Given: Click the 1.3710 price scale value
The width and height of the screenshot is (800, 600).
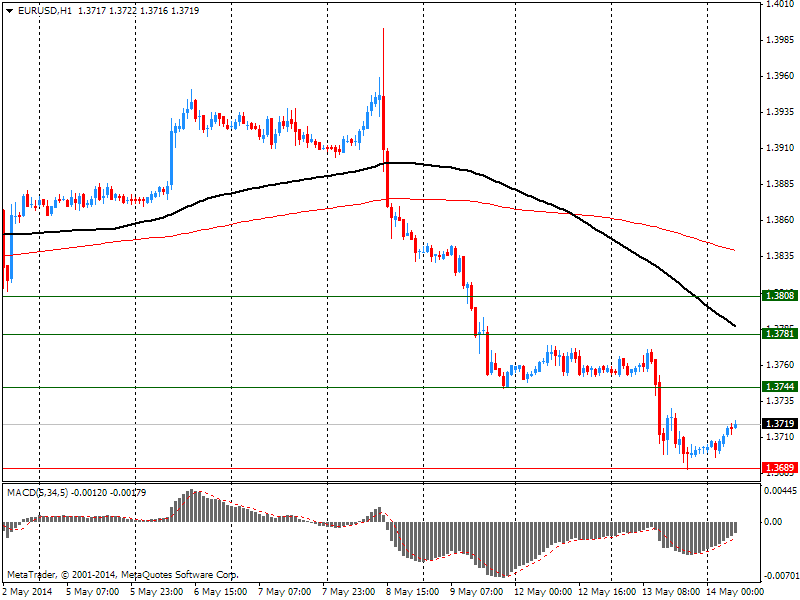Looking at the screenshot, I should click(x=781, y=437).
